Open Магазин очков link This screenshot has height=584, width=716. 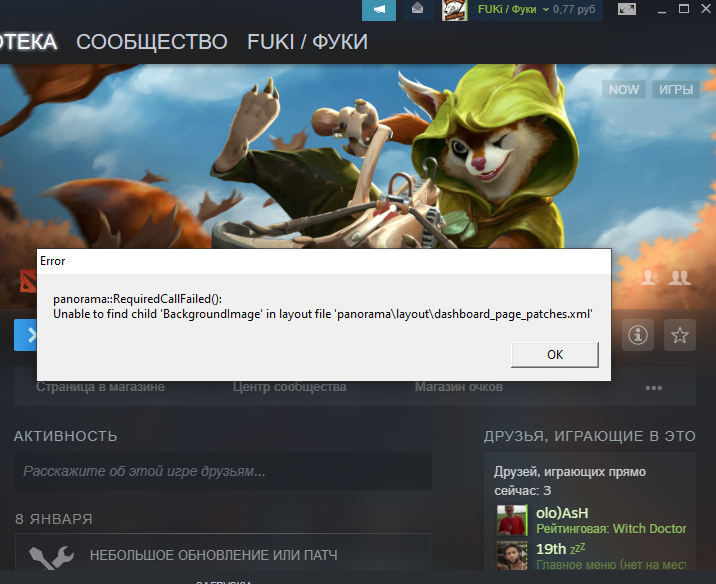click(x=459, y=387)
